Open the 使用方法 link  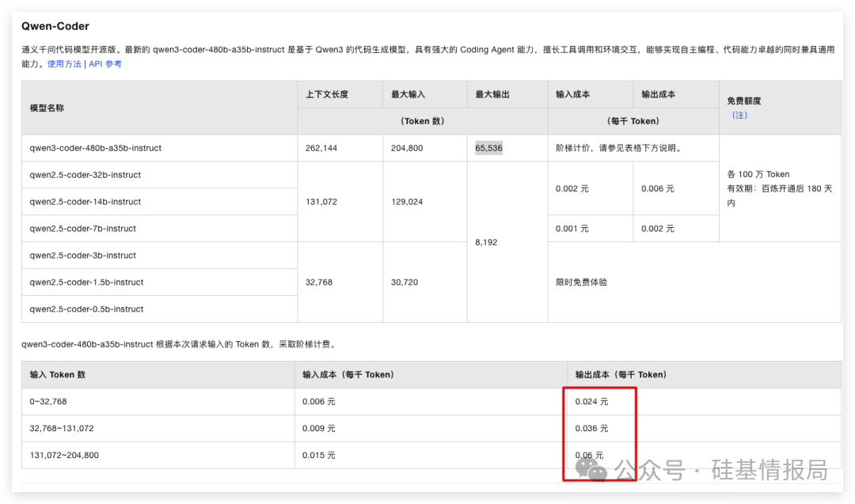(x=64, y=64)
